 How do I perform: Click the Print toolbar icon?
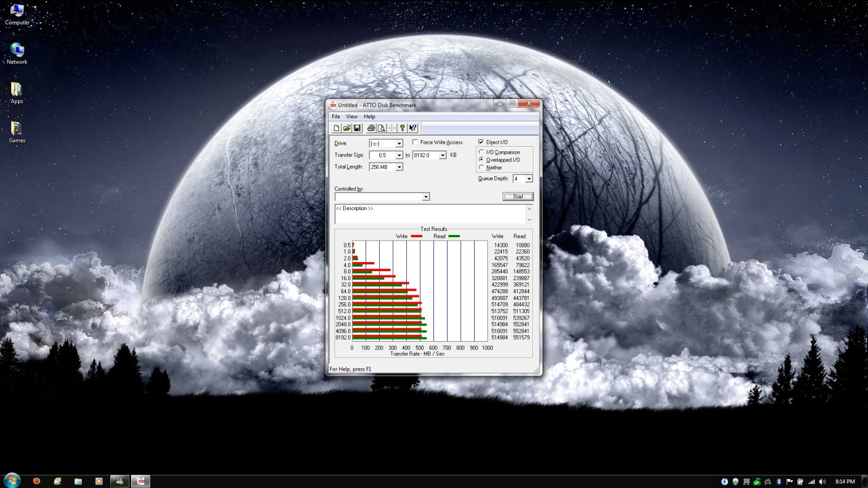coord(371,128)
